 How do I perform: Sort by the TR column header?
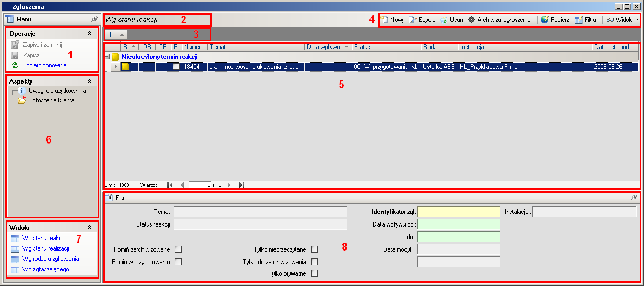point(163,47)
